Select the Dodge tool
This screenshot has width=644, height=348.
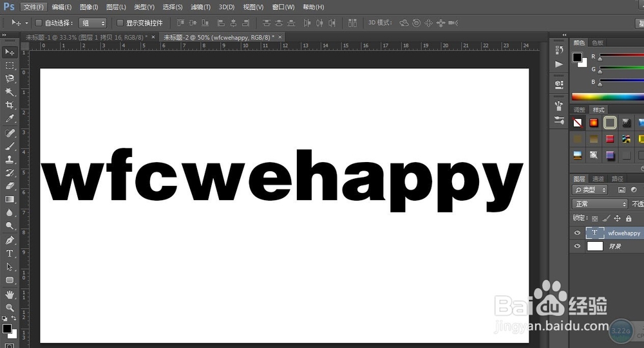(10, 226)
